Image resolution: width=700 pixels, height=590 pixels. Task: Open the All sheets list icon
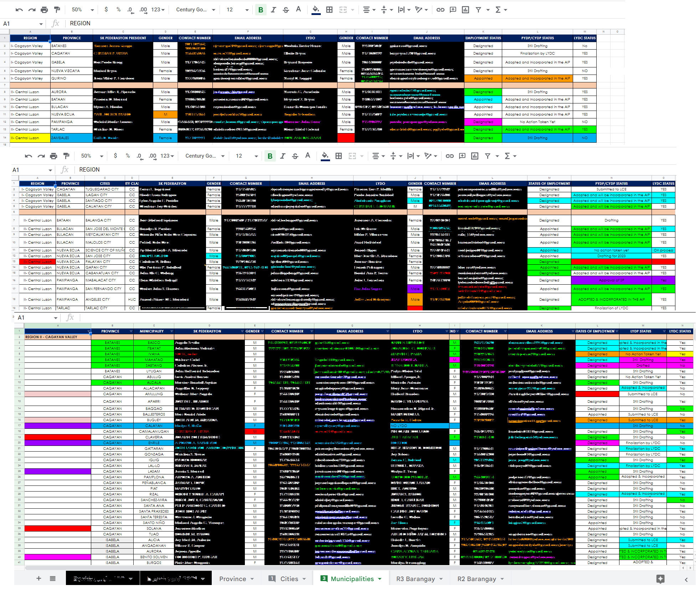[x=53, y=579]
